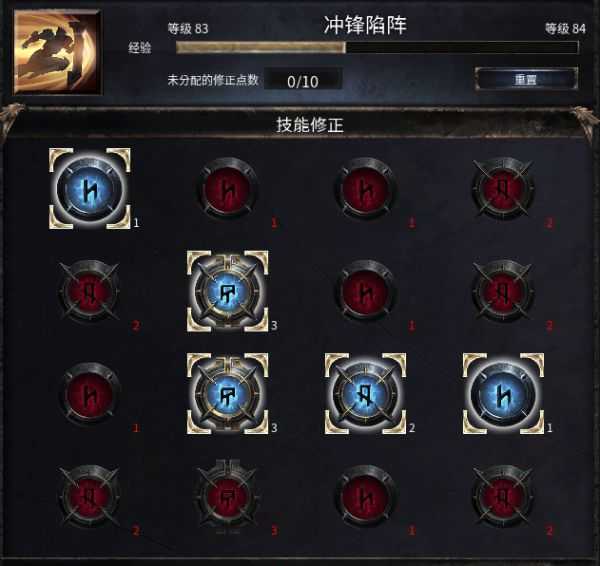Click the 技能修正 section header
The height and width of the screenshot is (566, 600).
click(x=310, y=125)
